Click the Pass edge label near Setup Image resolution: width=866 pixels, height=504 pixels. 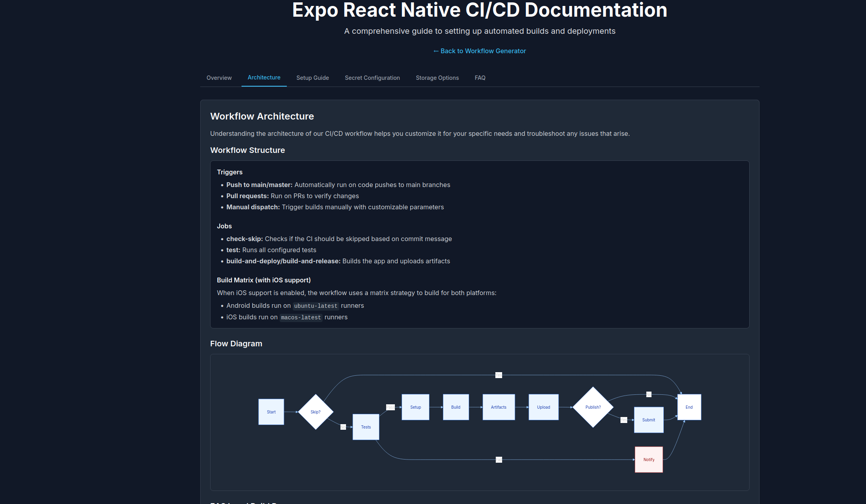[x=390, y=407]
